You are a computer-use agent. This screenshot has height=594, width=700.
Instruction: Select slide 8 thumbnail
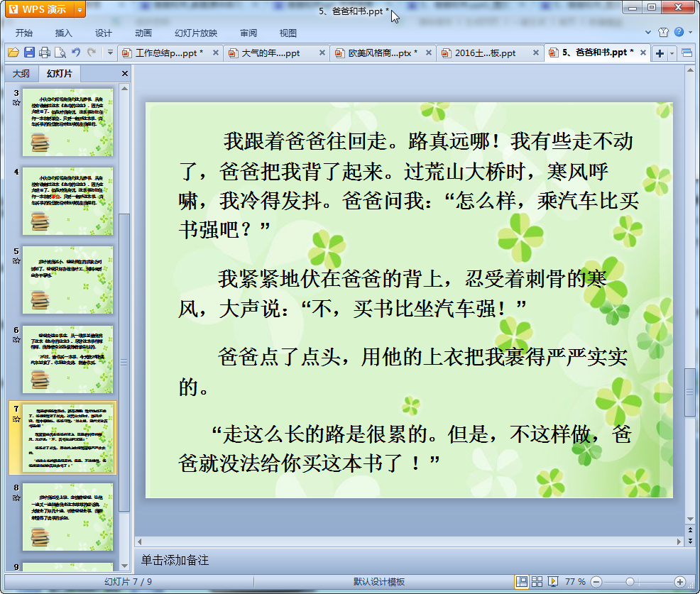coord(68,517)
